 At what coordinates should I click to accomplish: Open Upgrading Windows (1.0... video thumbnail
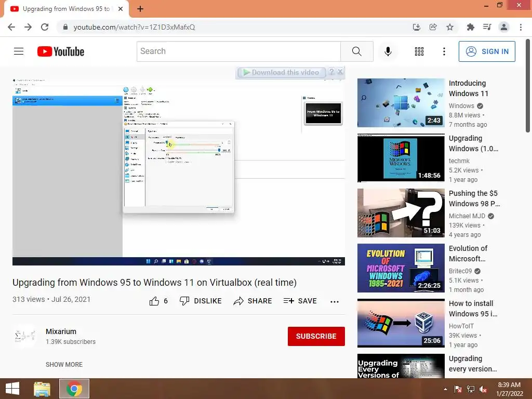pos(401,158)
